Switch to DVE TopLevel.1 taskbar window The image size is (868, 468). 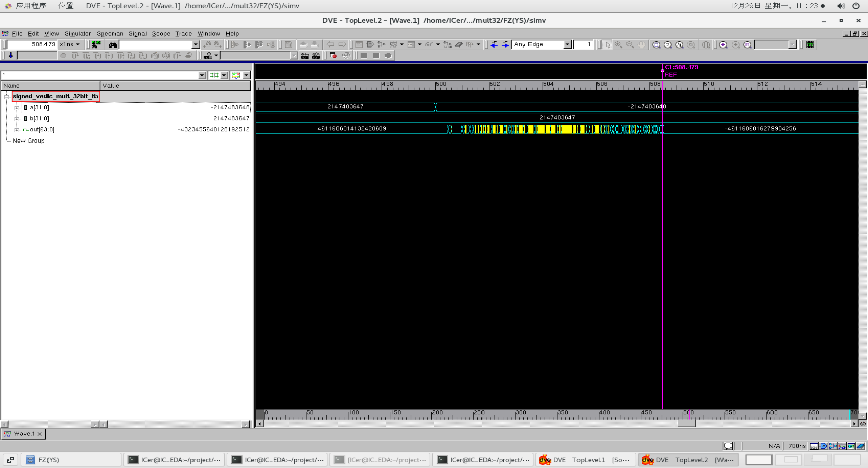tap(585, 460)
